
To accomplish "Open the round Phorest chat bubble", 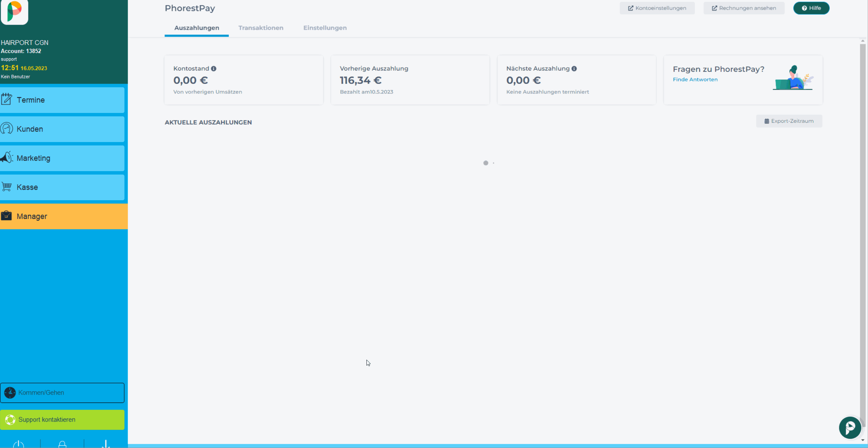I will pos(850,427).
